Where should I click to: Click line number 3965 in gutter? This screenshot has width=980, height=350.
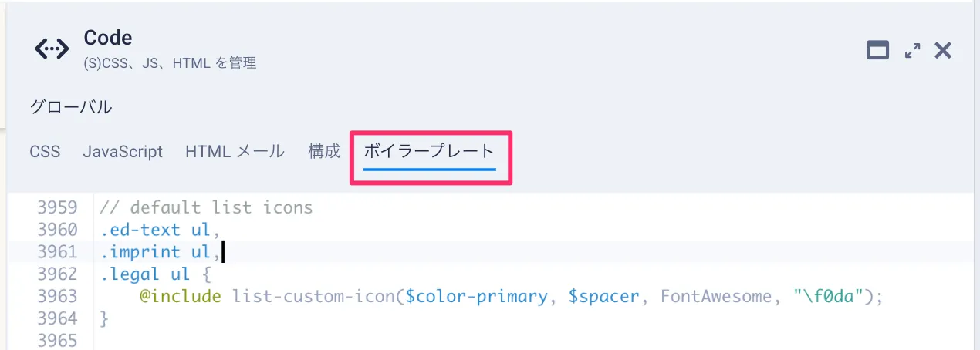(x=57, y=340)
